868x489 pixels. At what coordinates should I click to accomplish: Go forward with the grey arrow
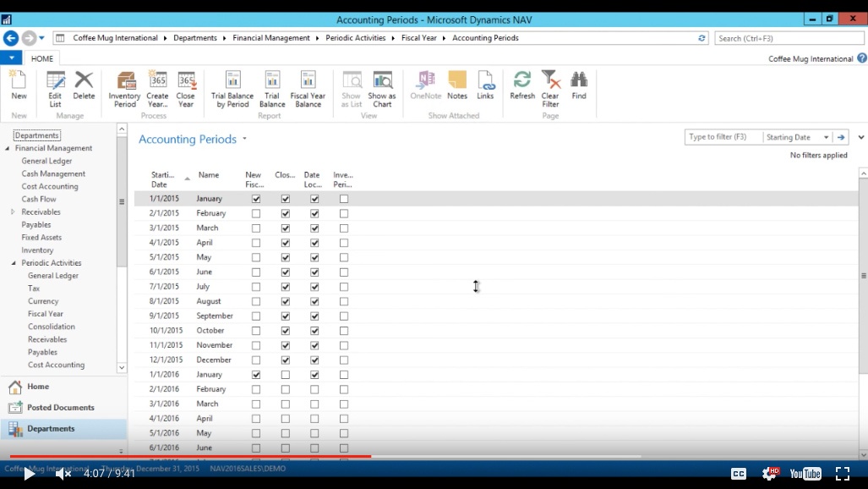click(x=29, y=38)
